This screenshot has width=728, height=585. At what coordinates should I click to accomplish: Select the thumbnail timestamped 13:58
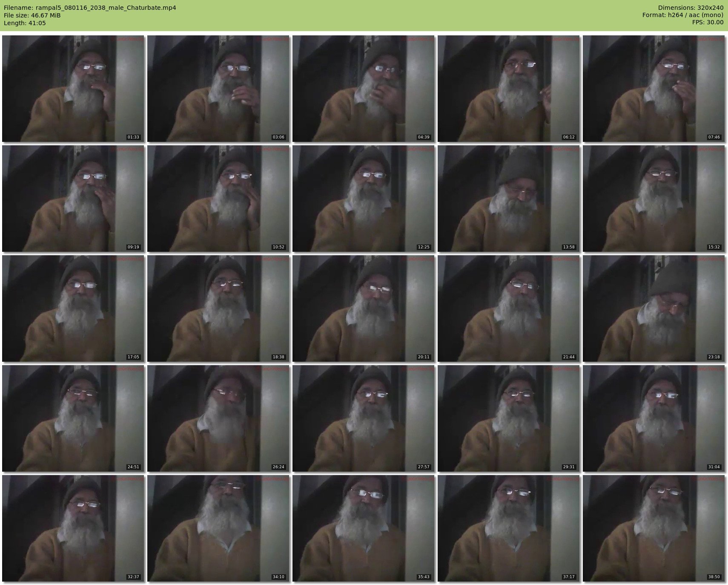508,199
